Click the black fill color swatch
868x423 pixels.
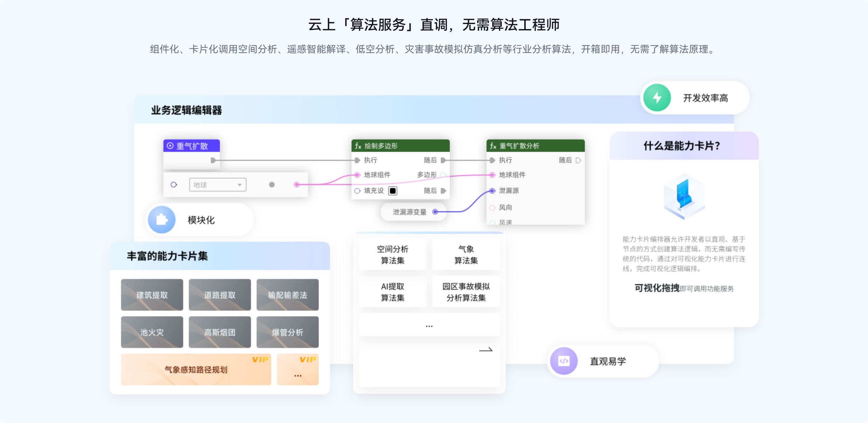(x=393, y=191)
